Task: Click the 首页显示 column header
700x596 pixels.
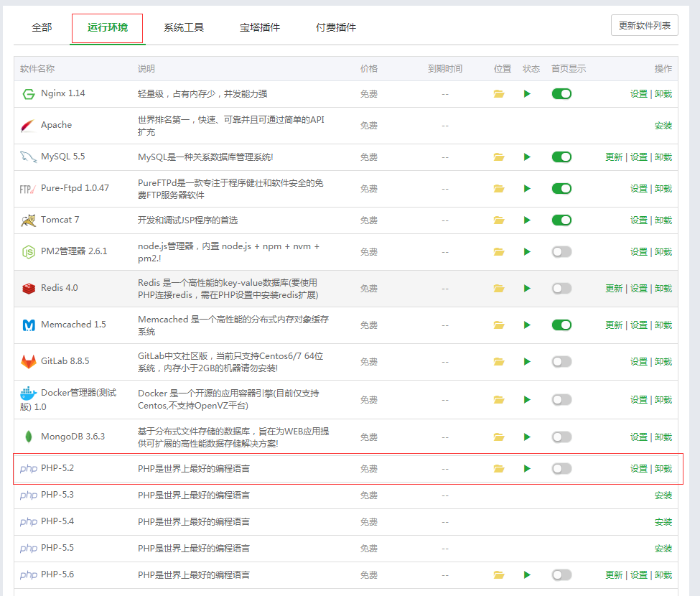Action: [x=569, y=69]
